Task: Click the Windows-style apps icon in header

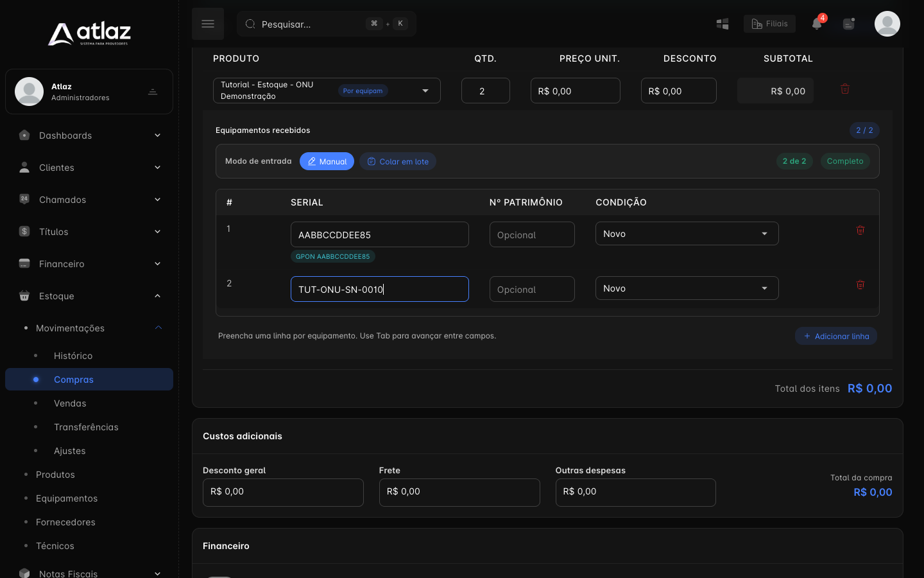Action: click(x=723, y=24)
